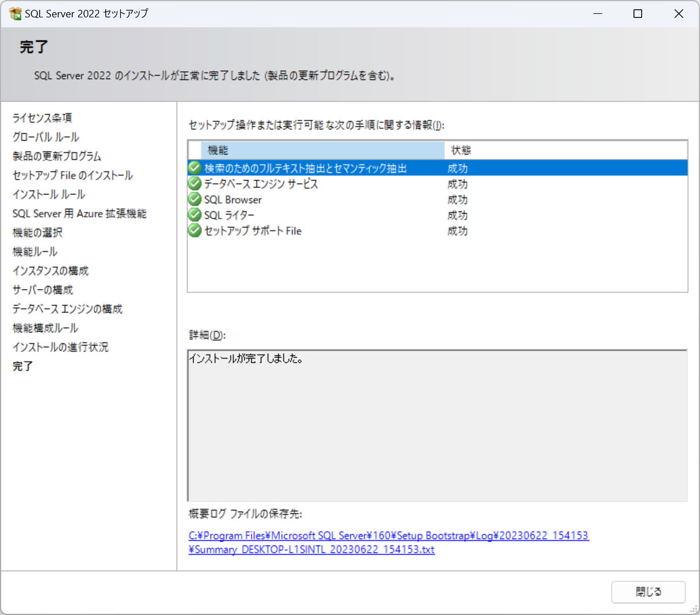700x615 pixels.
Task: Click the サーバーの構成 step
Action: coord(42,290)
